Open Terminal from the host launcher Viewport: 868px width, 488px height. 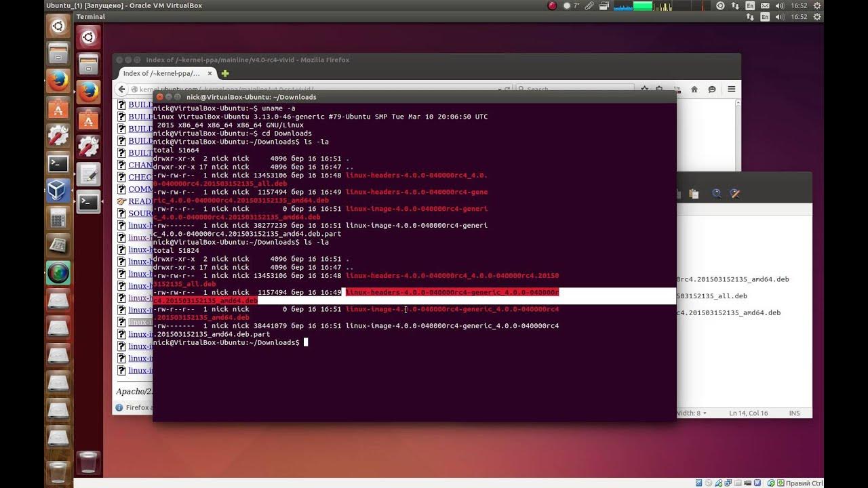click(x=58, y=163)
